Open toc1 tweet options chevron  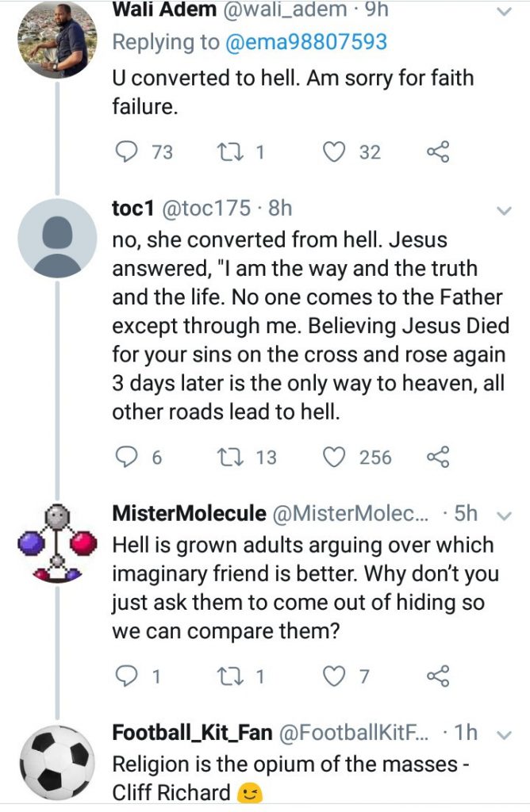click(x=504, y=210)
